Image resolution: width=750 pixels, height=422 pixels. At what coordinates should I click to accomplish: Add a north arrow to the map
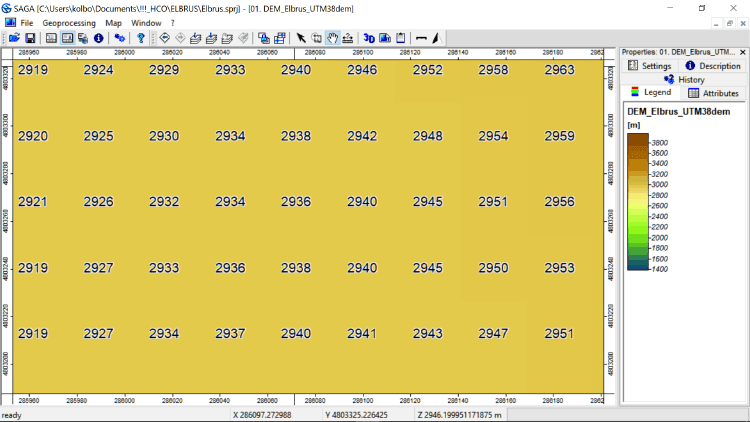coord(436,38)
